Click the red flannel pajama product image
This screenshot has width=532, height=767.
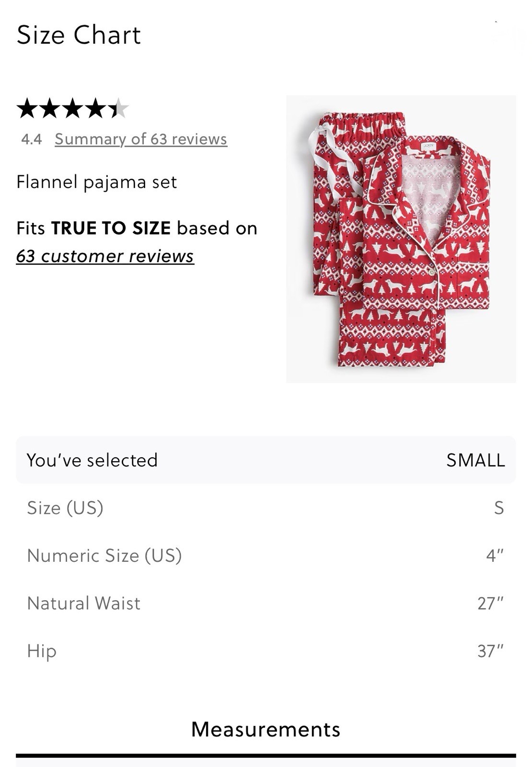401,239
